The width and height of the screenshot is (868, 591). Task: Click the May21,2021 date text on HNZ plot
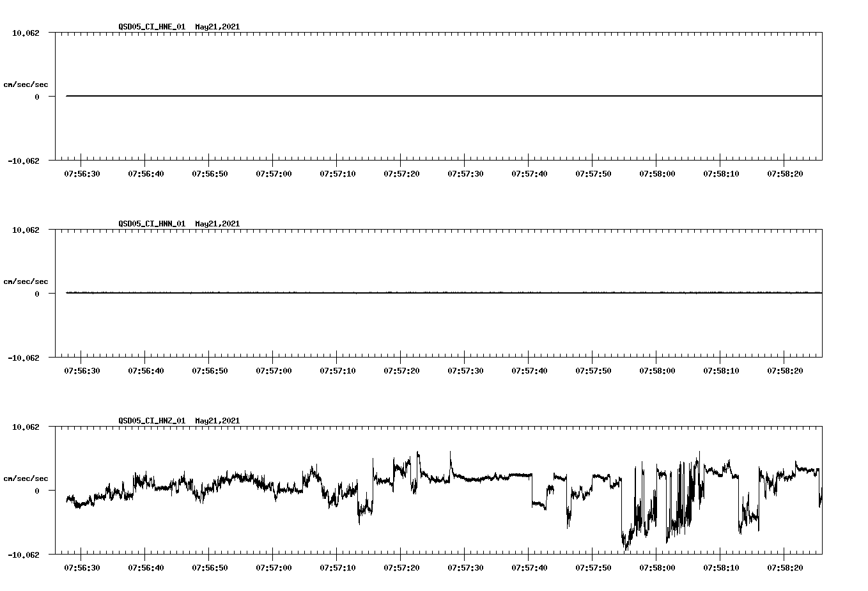pos(216,421)
